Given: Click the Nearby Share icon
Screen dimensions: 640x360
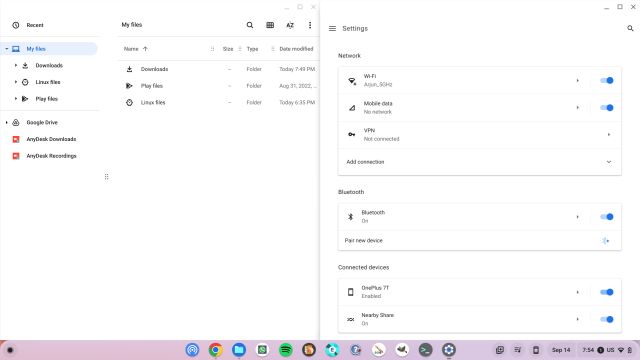Looking at the screenshot, I should 351,319.
